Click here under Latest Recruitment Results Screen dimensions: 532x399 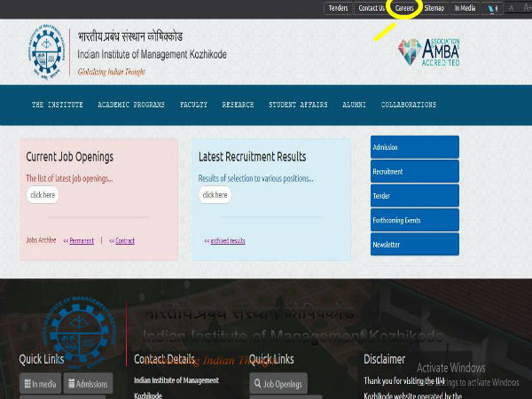(x=215, y=195)
